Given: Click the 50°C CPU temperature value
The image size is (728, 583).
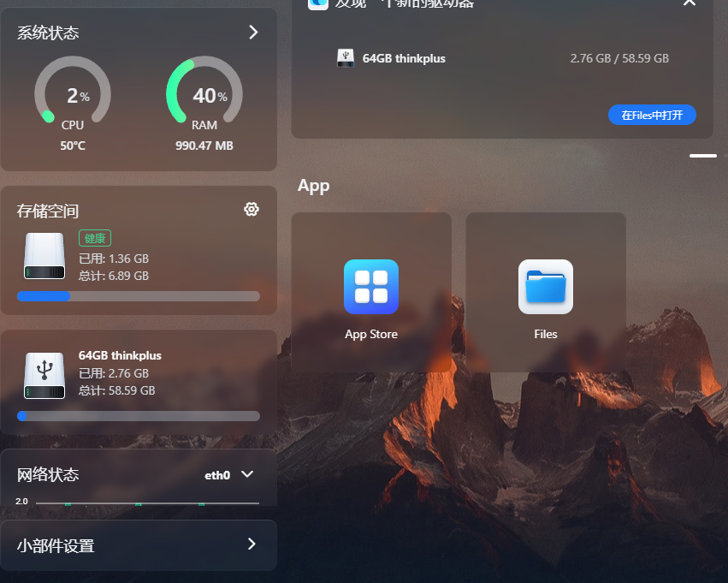Looking at the screenshot, I should point(73,146).
